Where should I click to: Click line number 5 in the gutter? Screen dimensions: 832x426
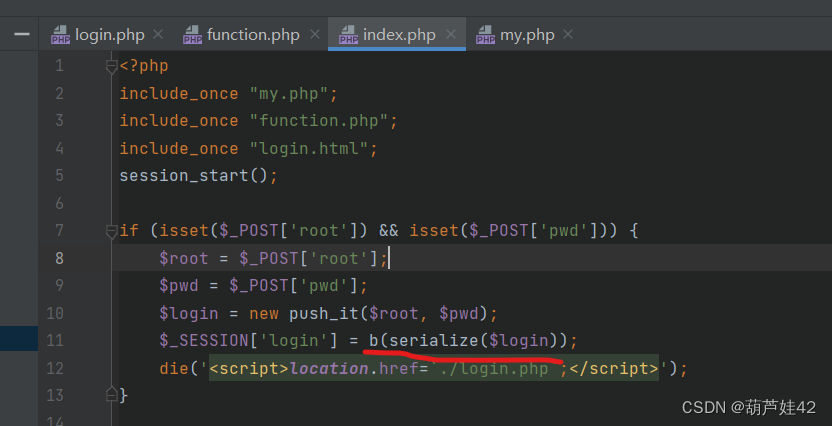click(x=59, y=176)
